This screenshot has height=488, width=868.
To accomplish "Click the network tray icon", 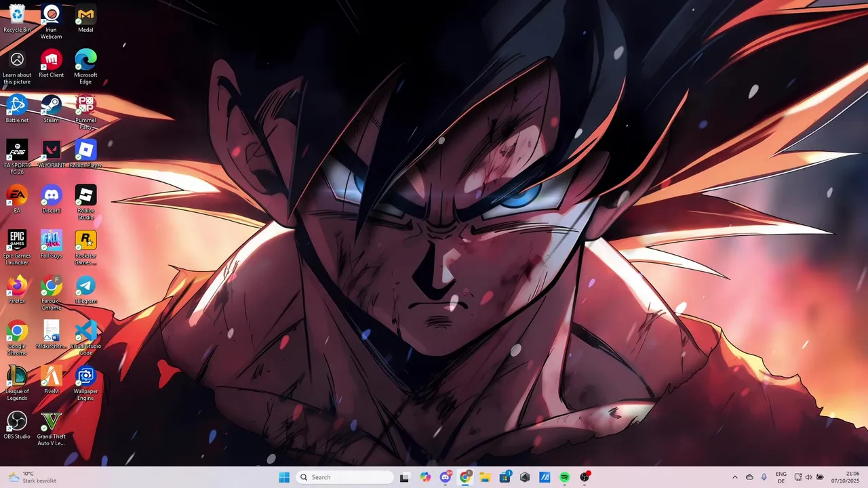I will [798, 477].
